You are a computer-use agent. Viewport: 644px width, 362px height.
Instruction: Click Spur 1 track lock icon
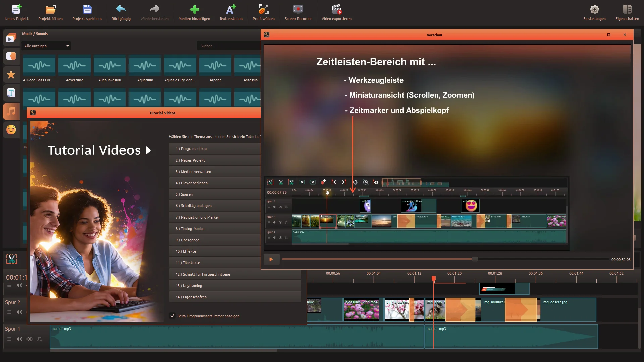pyautogui.click(x=40, y=339)
